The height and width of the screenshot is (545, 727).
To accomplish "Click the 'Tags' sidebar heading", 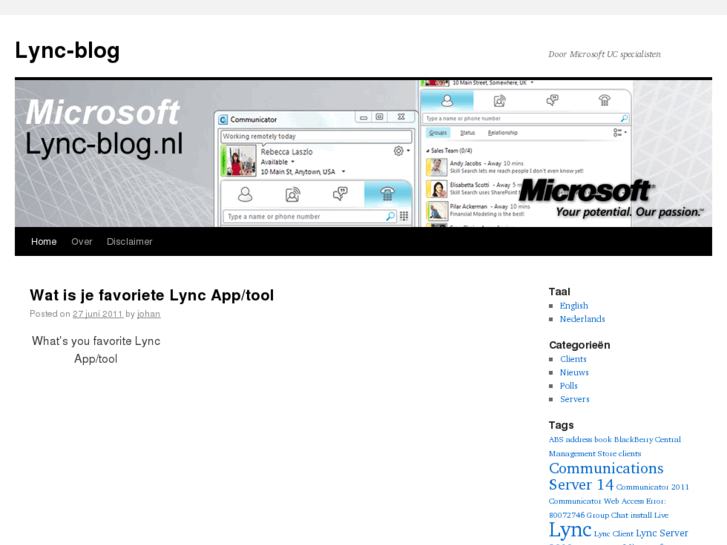I will [561, 425].
